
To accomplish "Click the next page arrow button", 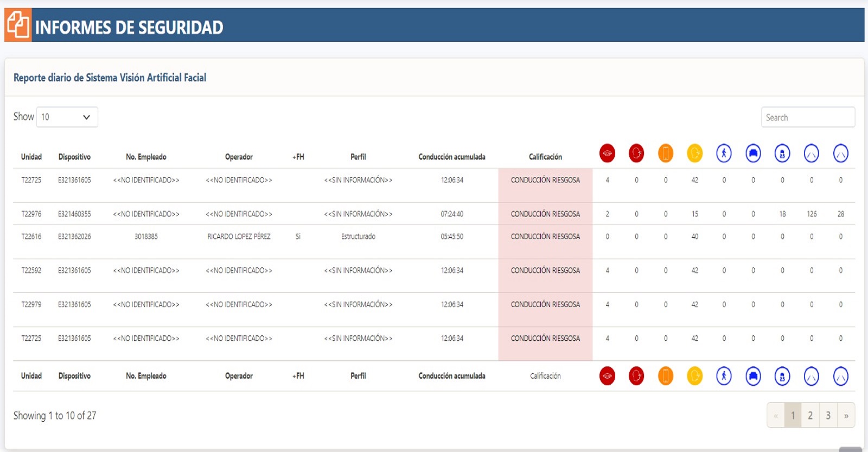I will pos(846,416).
